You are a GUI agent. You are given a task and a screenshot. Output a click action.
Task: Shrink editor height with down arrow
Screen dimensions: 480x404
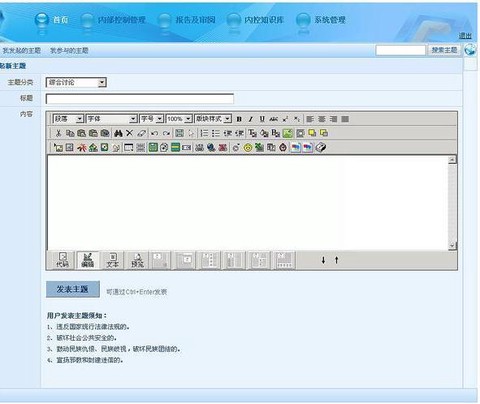[323, 260]
